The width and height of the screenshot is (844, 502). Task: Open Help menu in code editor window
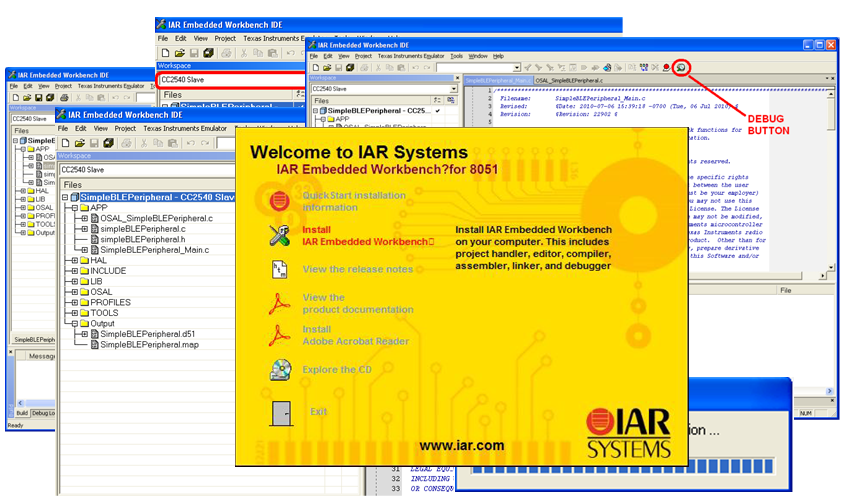pyautogui.click(x=498, y=56)
